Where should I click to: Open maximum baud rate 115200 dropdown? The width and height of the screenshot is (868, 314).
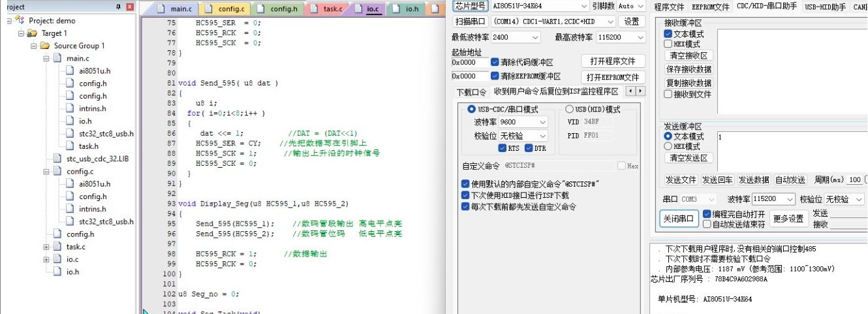point(641,37)
